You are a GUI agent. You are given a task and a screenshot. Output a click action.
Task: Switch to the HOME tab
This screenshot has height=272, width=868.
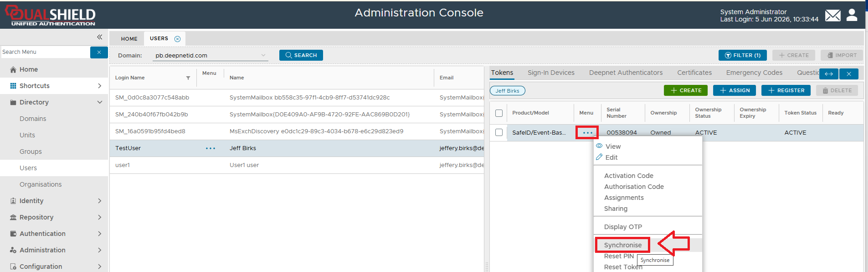[129, 39]
